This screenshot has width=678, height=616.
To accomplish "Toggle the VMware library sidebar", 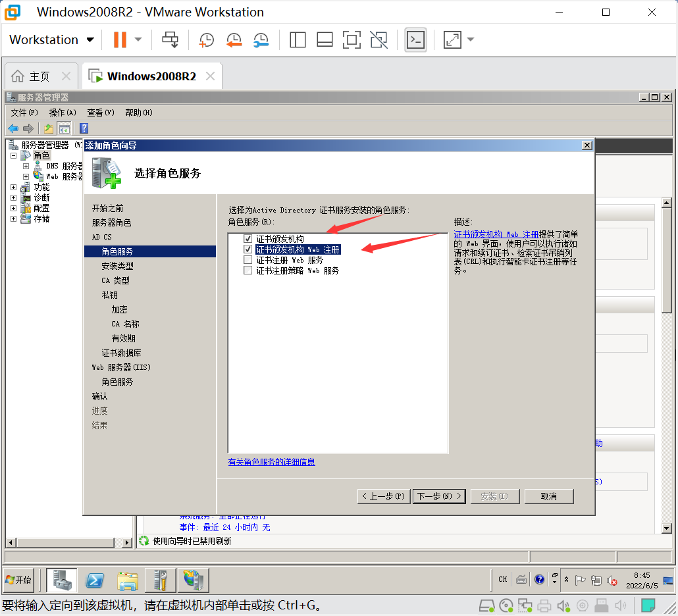I will [x=298, y=39].
